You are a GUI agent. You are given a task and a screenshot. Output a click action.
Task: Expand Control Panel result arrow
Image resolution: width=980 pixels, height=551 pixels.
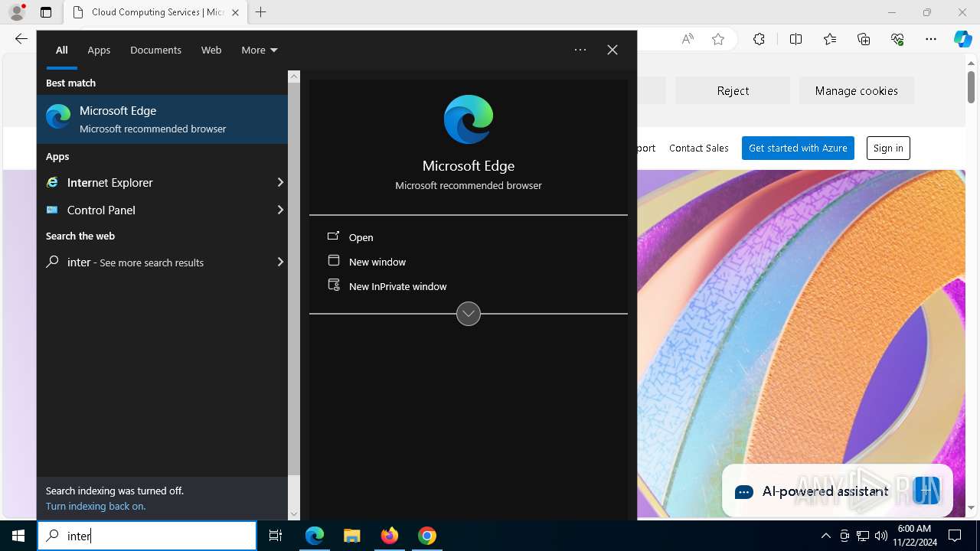(x=280, y=210)
